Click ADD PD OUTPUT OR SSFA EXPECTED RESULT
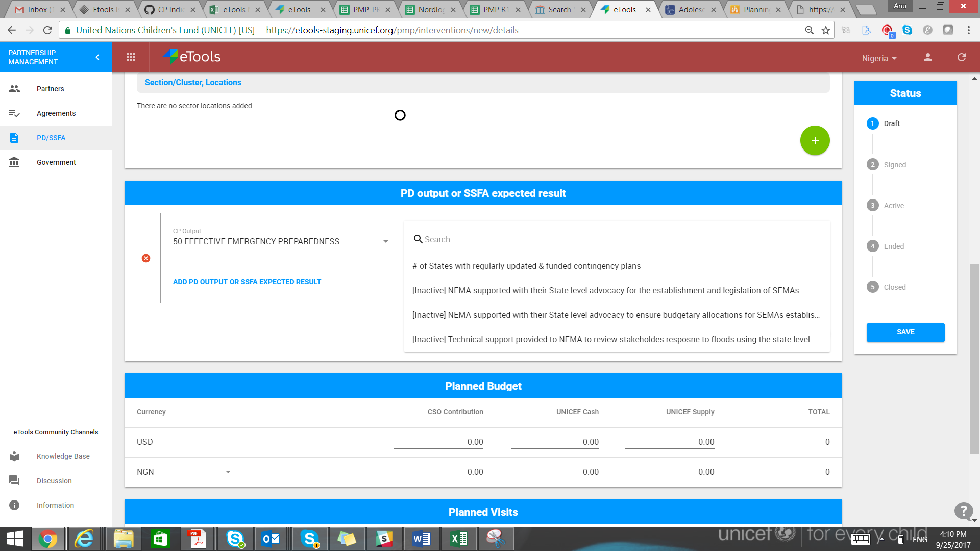This screenshot has width=980, height=551. point(247,281)
